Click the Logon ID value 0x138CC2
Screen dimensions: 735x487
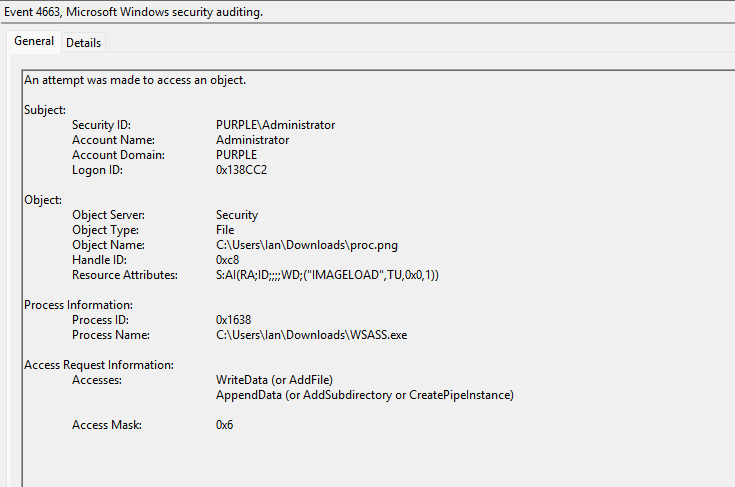[241, 170]
